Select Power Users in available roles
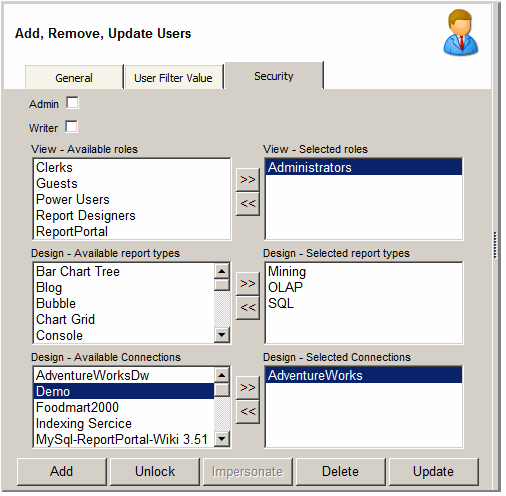 [x=73, y=200]
